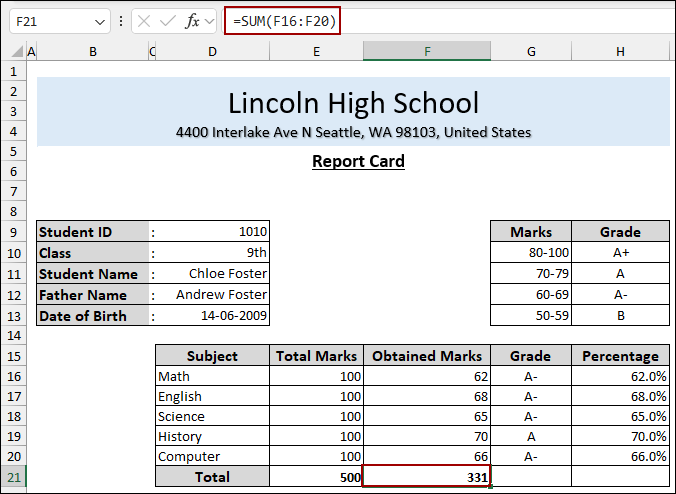Select the Lincoln High School title cell
Screen dimensions: 676x494
tap(353, 102)
